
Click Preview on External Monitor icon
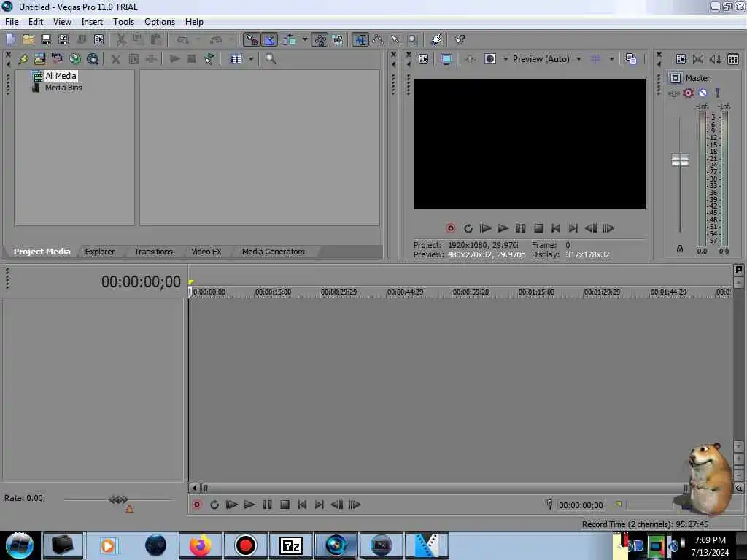[x=446, y=59]
